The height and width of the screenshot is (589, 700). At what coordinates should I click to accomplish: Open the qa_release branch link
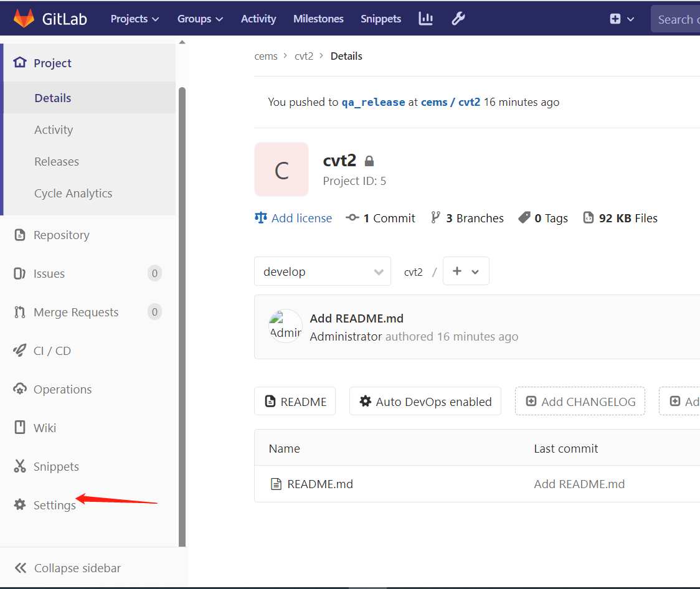[x=373, y=102]
